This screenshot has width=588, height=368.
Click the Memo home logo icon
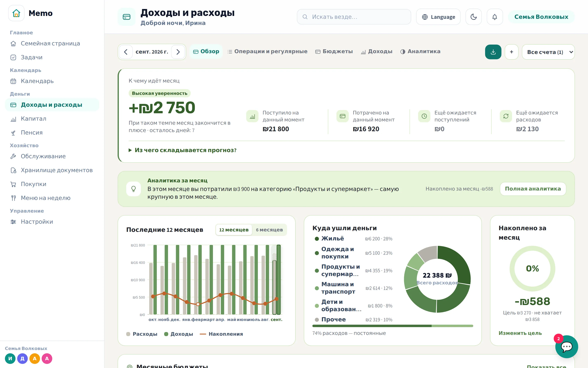(x=16, y=13)
